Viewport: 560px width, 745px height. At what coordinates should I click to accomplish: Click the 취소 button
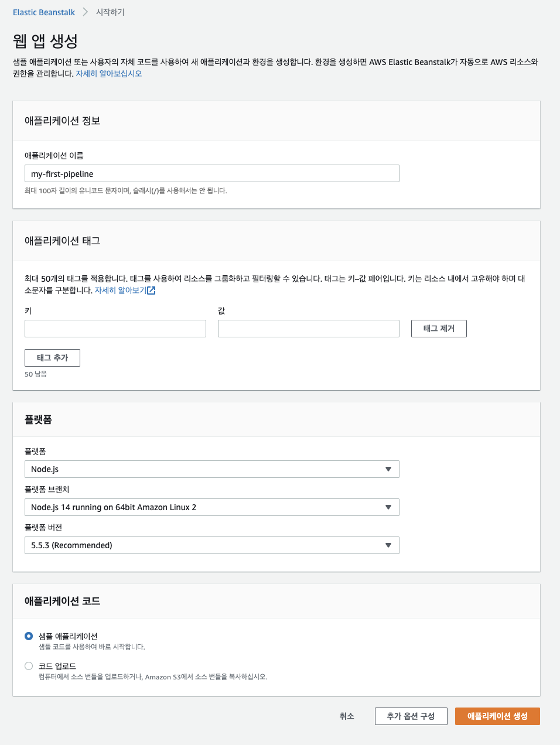pyautogui.click(x=347, y=716)
